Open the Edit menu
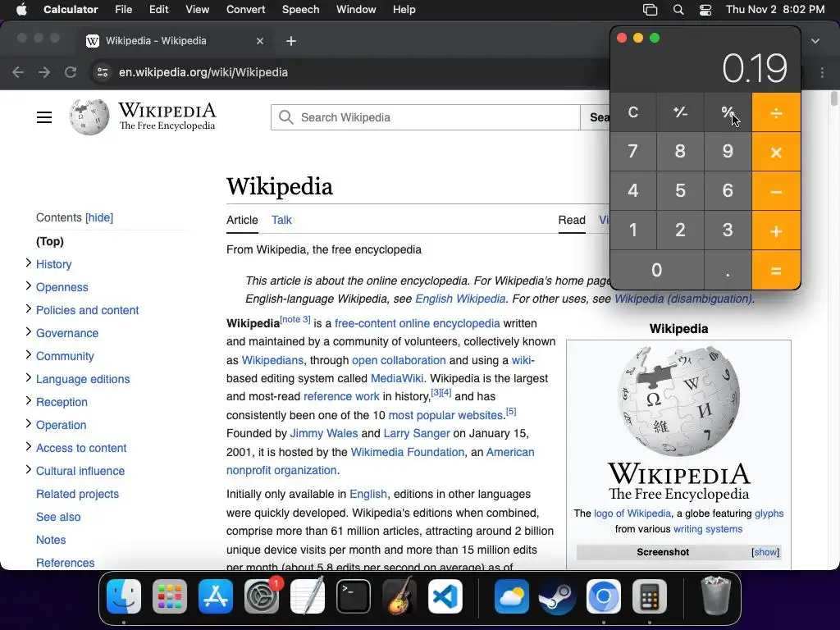840x630 pixels. [x=158, y=10]
